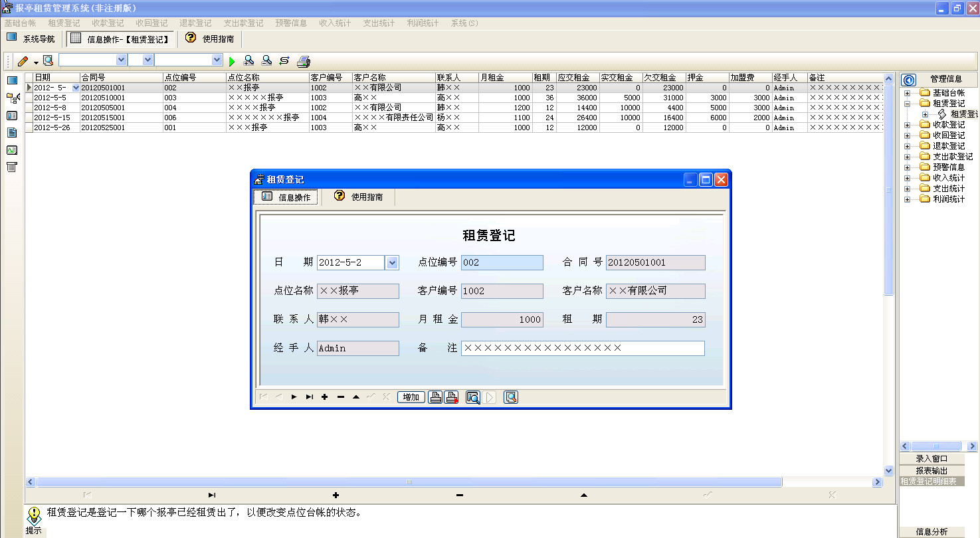Click the circular back icon beside 管理信息
The image size is (980, 538).
908,80
